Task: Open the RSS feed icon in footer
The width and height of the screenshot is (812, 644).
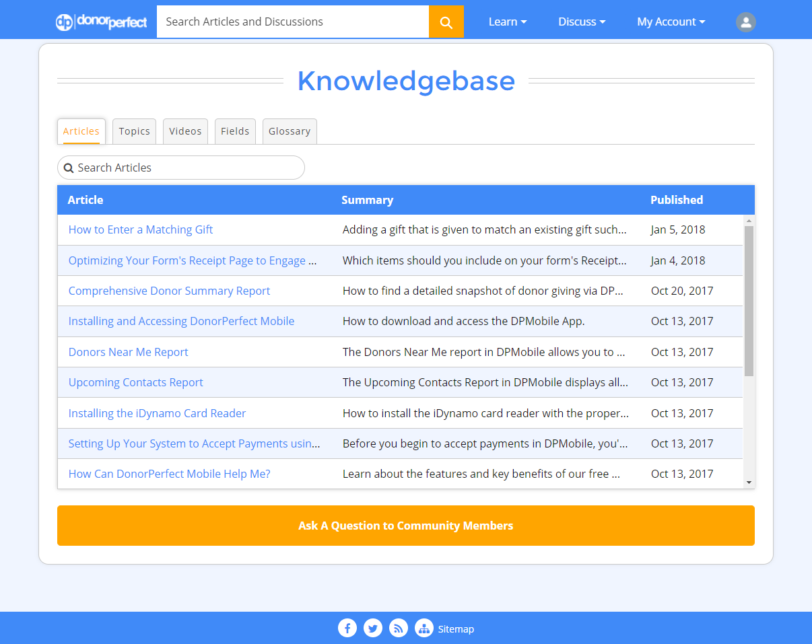Action: 399,629
